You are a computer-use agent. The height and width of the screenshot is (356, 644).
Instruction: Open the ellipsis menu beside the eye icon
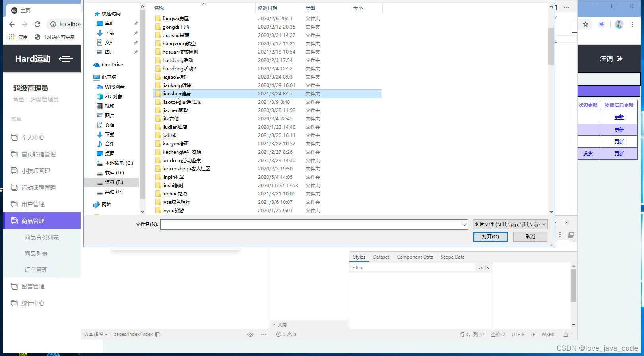click(263, 335)
